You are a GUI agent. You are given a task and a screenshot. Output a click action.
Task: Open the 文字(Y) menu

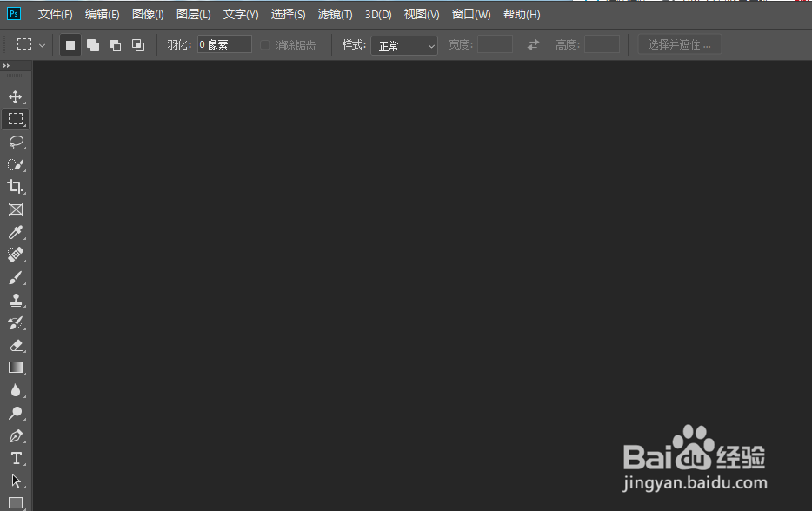click(241, 15)
